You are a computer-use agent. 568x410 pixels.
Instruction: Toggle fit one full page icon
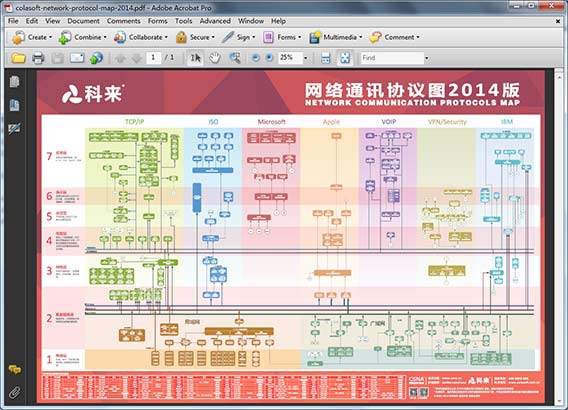click(345, 58)
